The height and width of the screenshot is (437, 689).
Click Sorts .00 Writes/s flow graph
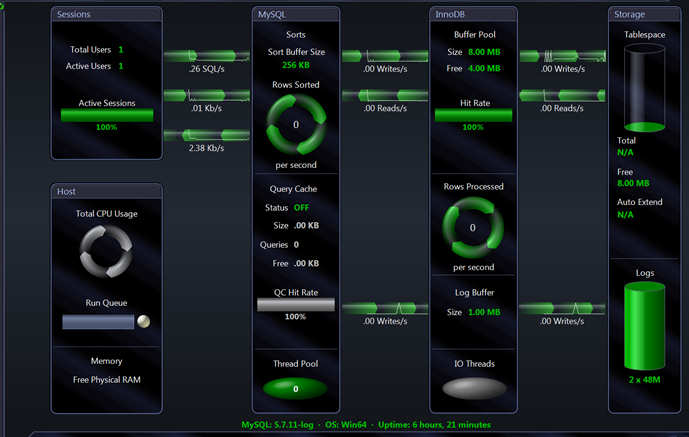click(x=385, y=56)
